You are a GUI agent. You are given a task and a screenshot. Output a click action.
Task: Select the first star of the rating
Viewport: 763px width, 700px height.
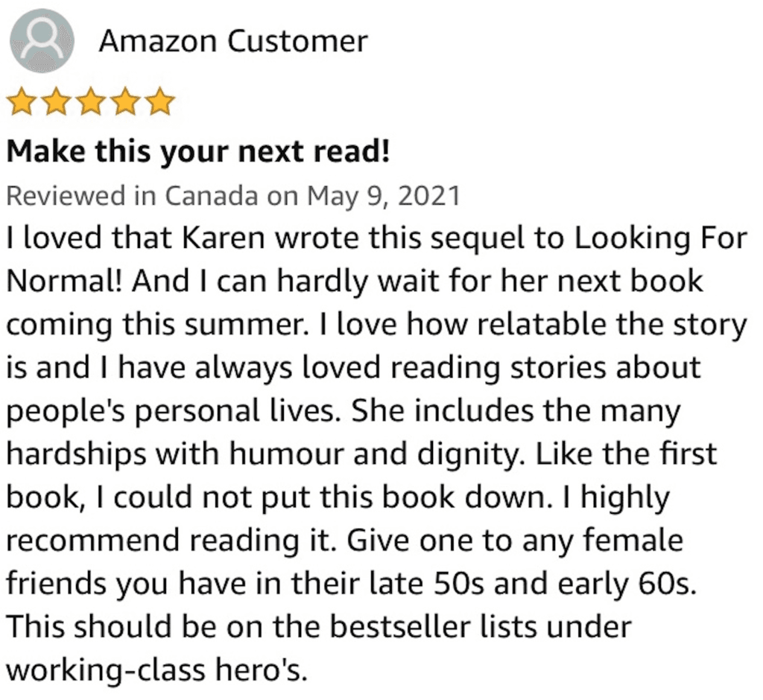[x=21, y=102]
